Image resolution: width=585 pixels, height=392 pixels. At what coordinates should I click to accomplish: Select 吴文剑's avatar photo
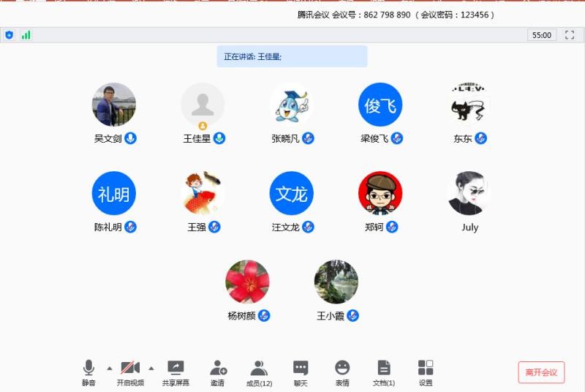tap(114, 105)
